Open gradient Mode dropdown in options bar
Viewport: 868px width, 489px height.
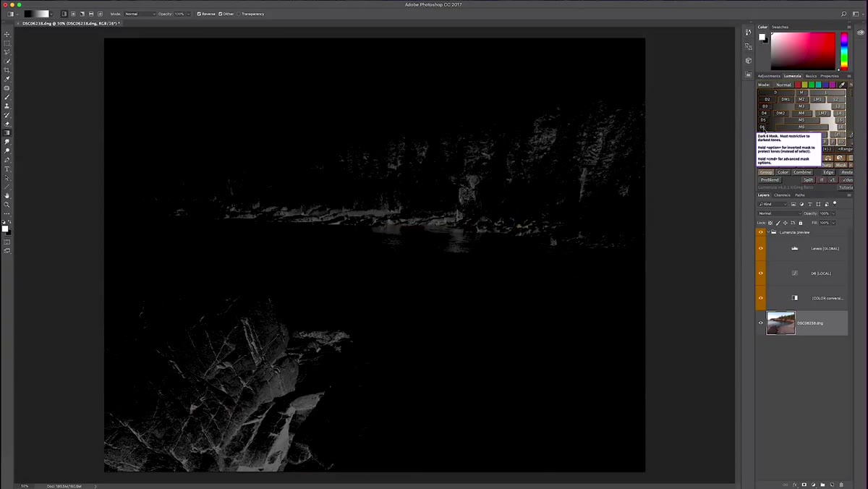pyautogui.click(x=140, y=14)
